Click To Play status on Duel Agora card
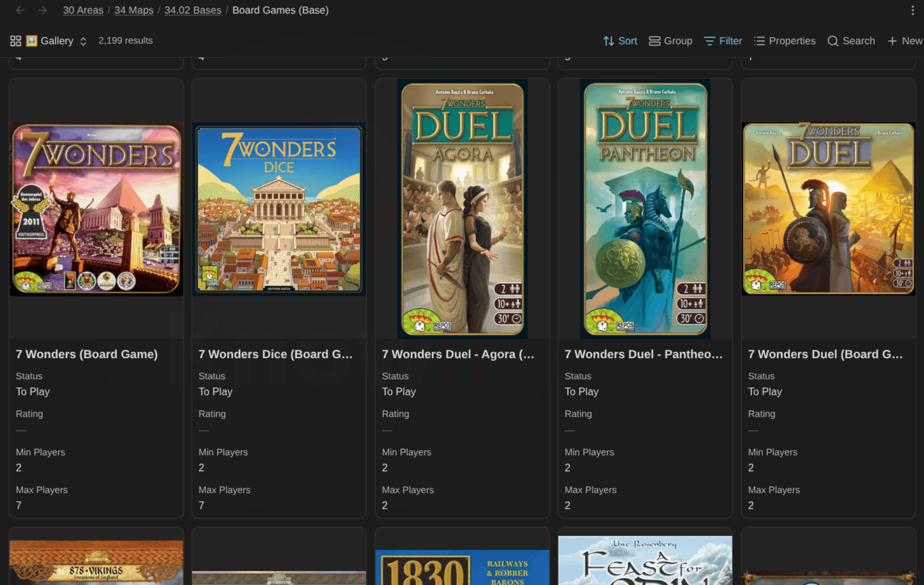 click(399, 391)
